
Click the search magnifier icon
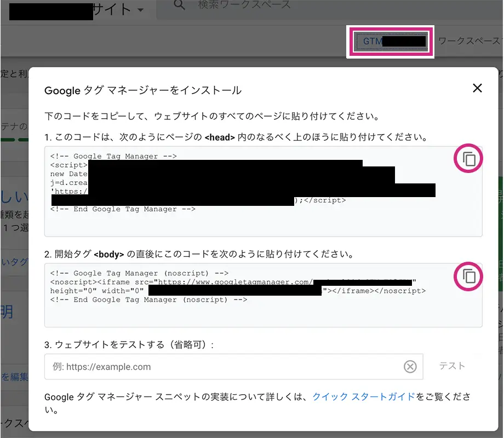pyautogui.click(x=179, y=5)
